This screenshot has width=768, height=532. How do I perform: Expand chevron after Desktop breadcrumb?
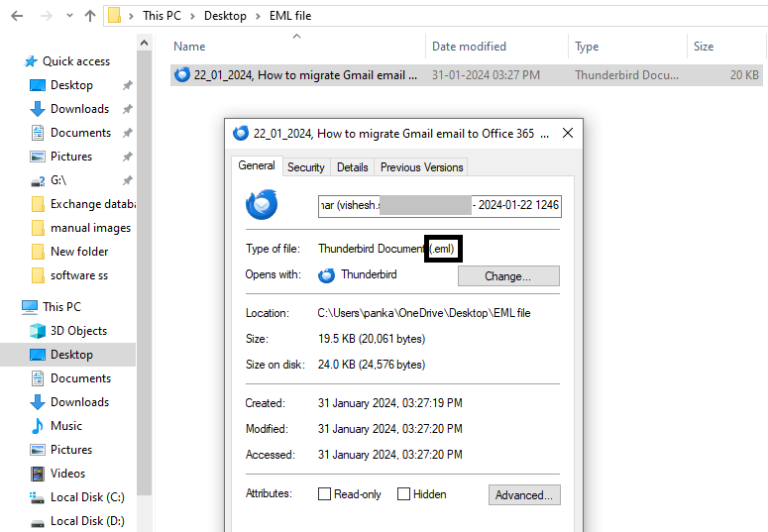[x=258, y=16]
